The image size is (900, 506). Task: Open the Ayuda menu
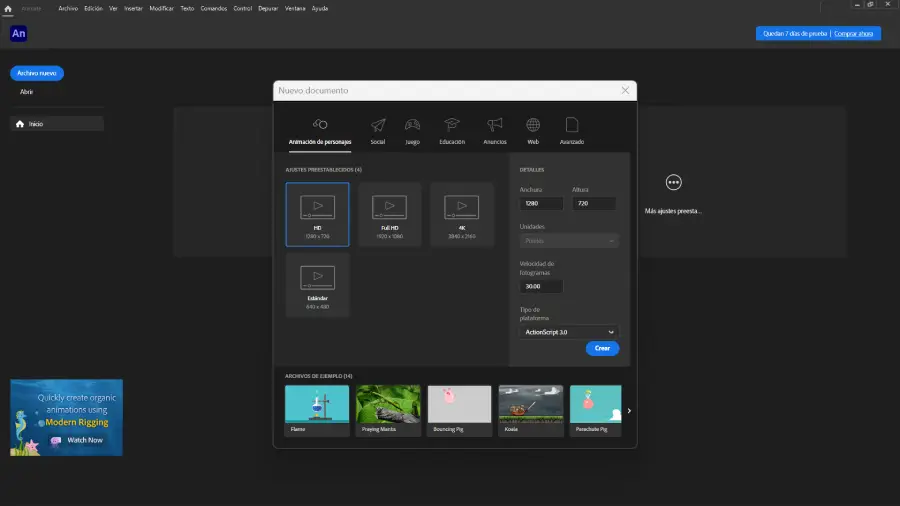[x=320, y=9]
